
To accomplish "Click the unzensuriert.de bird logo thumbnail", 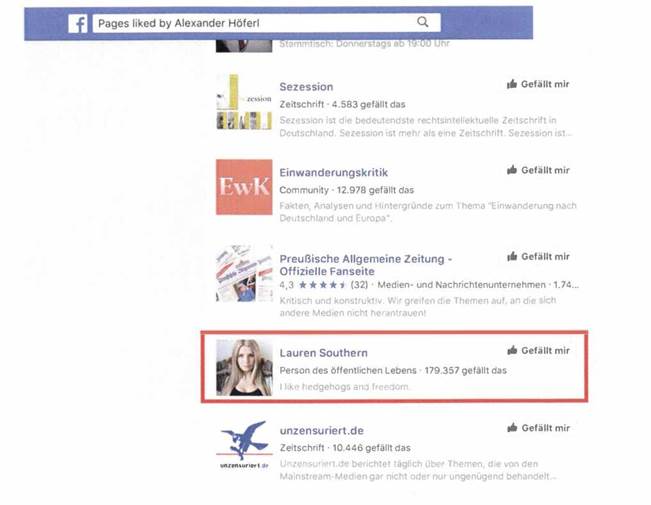I will (244, 445).
